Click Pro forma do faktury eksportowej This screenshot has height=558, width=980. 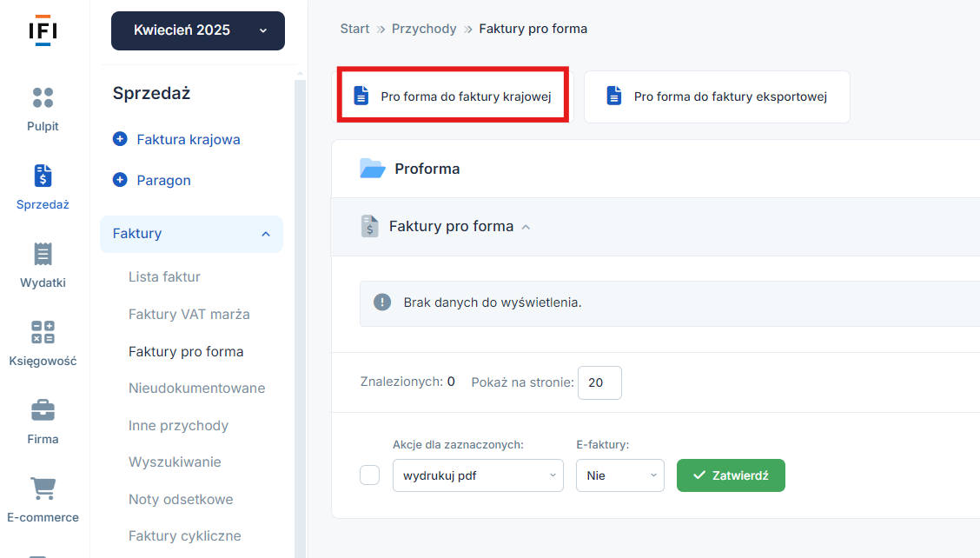click(x=717, y=96)
